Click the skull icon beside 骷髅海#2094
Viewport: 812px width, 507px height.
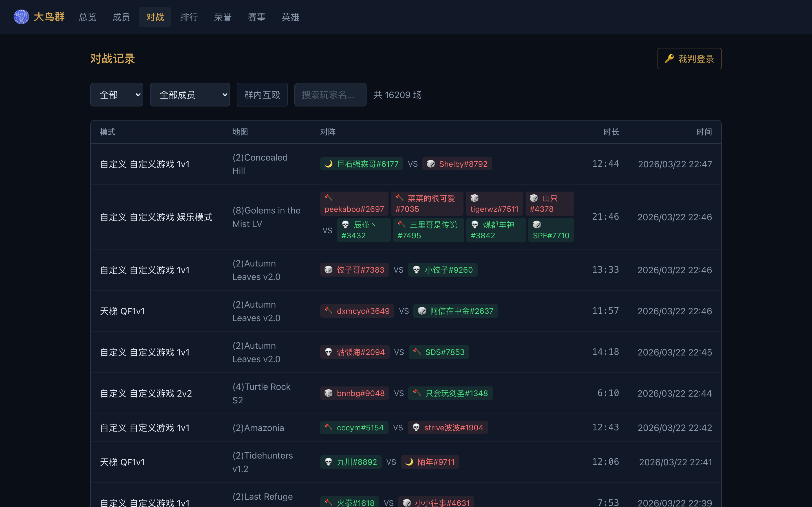(328, 352)
